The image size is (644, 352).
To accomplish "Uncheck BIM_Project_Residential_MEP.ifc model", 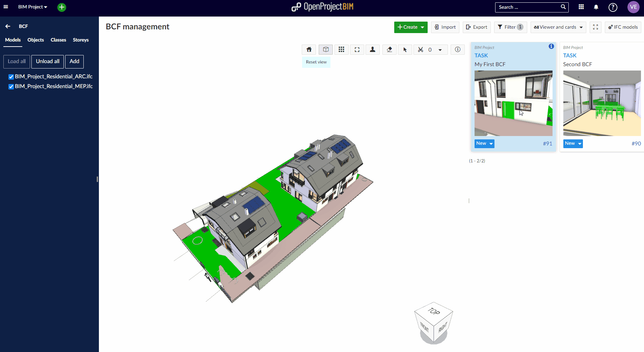I will point(11,87).
